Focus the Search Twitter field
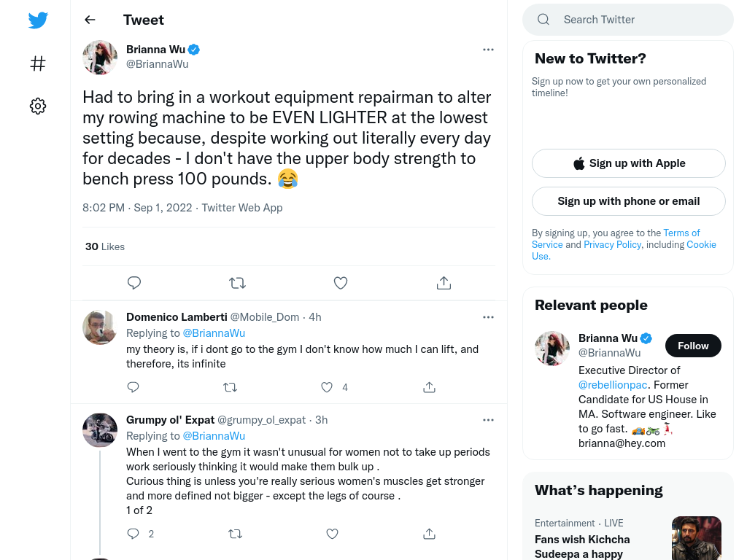Viewport: 747px width, 560px height. 628,20
